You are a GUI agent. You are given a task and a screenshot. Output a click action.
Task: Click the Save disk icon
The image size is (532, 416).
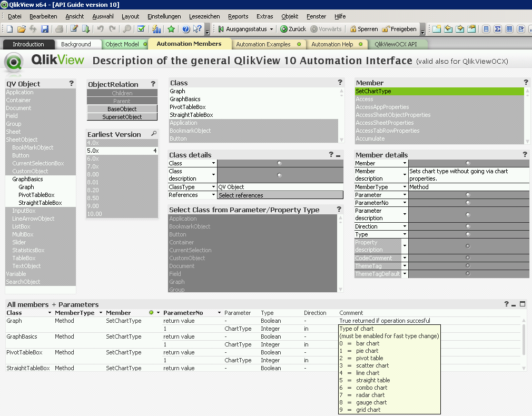[x=45, y=29]
